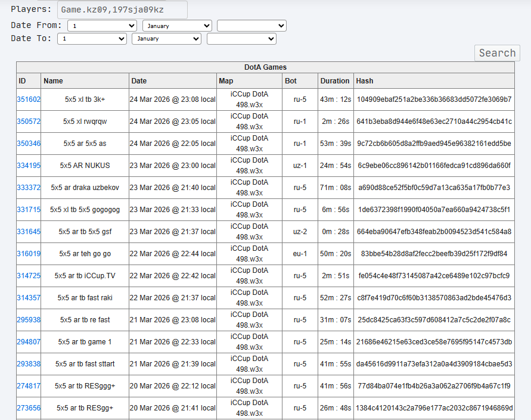The image size is (531, 420).
Task: Open game ID 351602
Action: click(29, 99)
